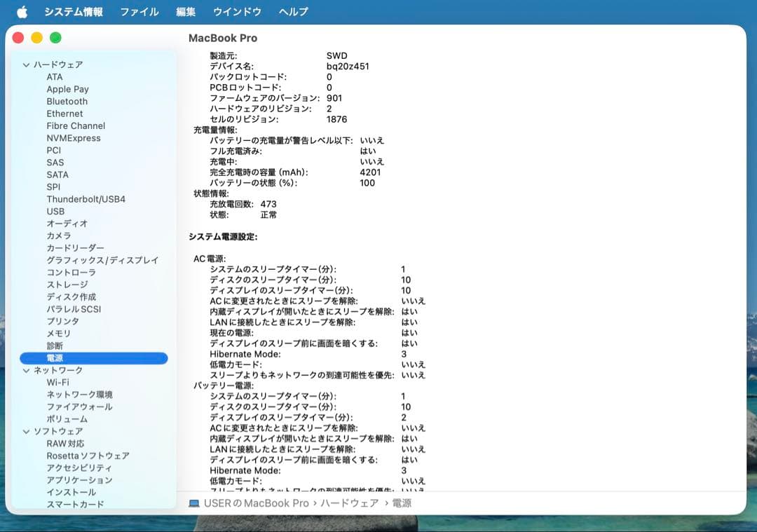Select PCI in the sidebar
The width and height of the screenshot is (757, 532).
[53, 150]
